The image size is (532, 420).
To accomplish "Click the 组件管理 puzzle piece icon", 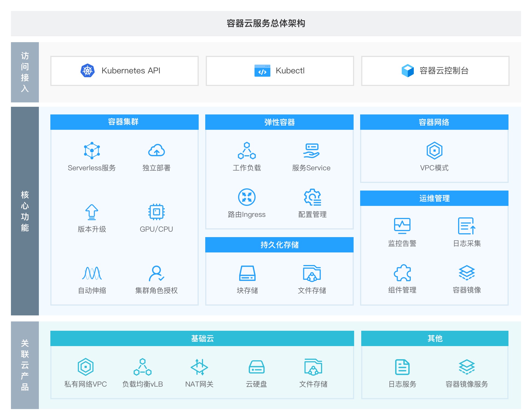I will click(402, 272).
